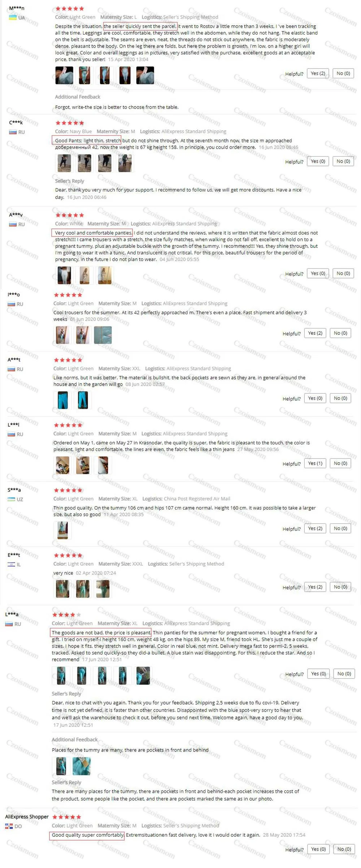Click four-star rating on L***a's review
Viewport: 361px width, 868px height.
tap(66, 615)
